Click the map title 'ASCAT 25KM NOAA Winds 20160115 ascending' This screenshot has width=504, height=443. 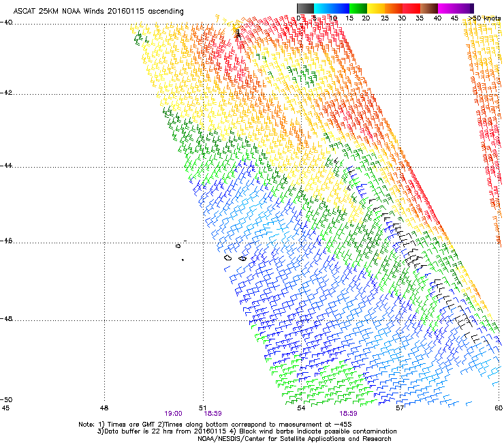point(98,12)
